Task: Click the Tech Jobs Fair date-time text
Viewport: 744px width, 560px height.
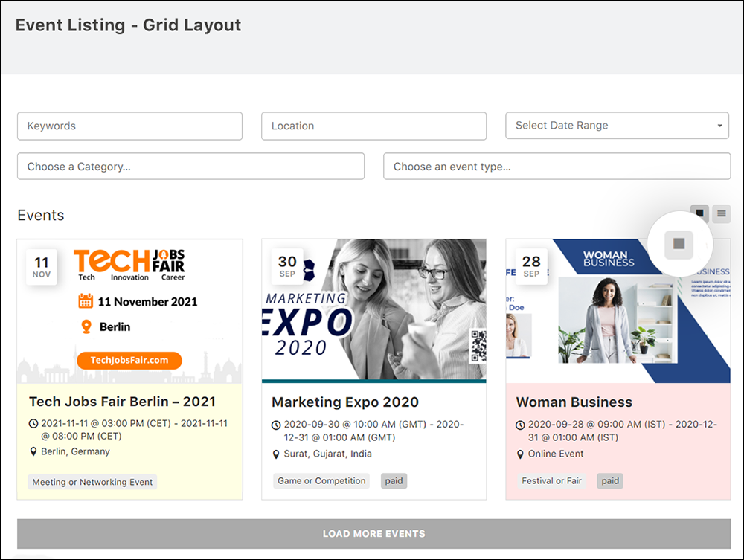Action: pos(134,430)
